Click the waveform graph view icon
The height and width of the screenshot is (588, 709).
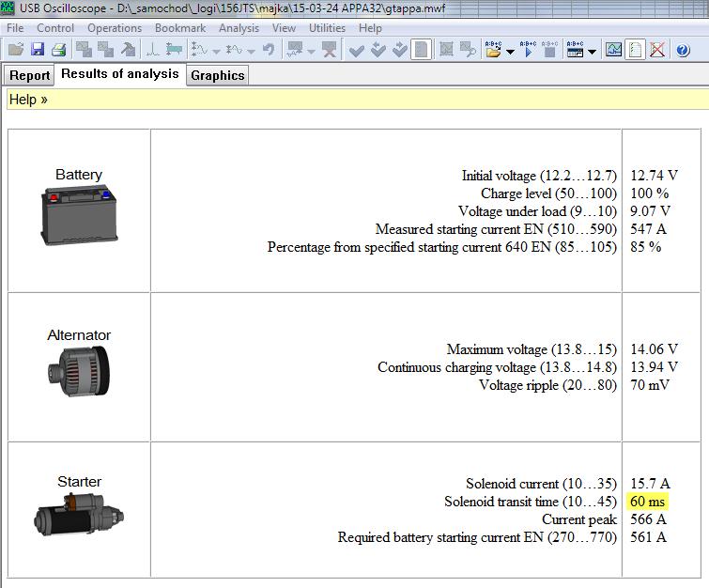coord(613,50)
